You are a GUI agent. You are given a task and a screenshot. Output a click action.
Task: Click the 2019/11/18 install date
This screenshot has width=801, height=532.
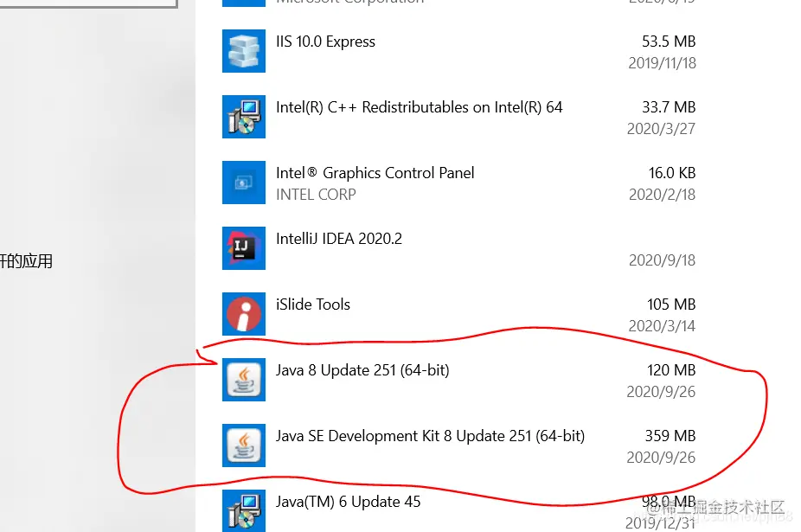(662, 63)
